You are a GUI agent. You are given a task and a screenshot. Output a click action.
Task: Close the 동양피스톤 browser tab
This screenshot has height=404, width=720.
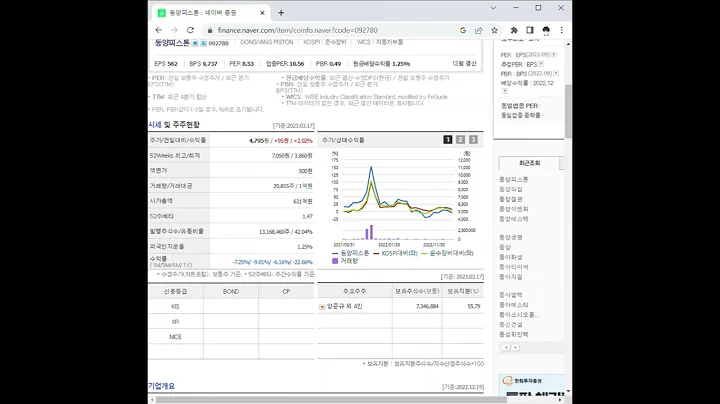(x=262, y=13)
